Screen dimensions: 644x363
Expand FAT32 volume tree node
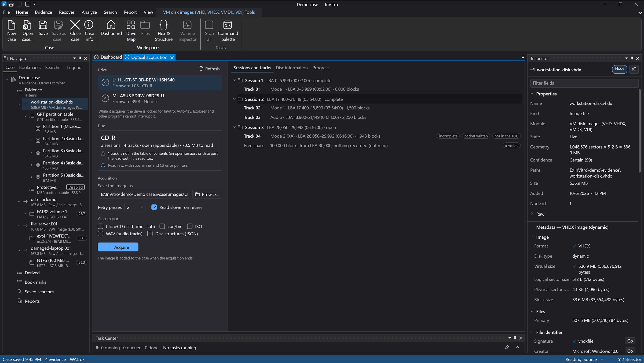pyautogui.click(x=25, y=214)
